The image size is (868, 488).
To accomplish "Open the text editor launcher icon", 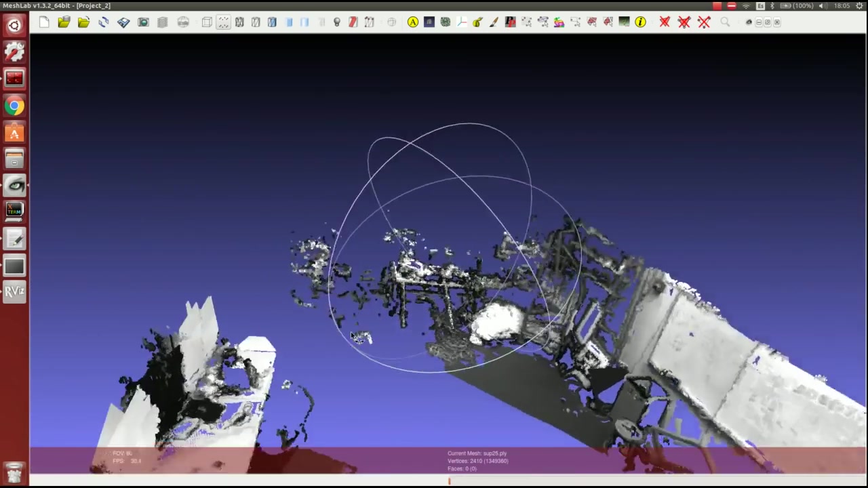I will 14,239.
